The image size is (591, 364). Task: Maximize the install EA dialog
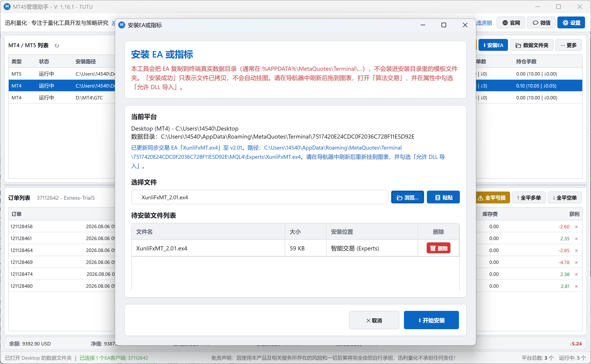click(444, 25)
